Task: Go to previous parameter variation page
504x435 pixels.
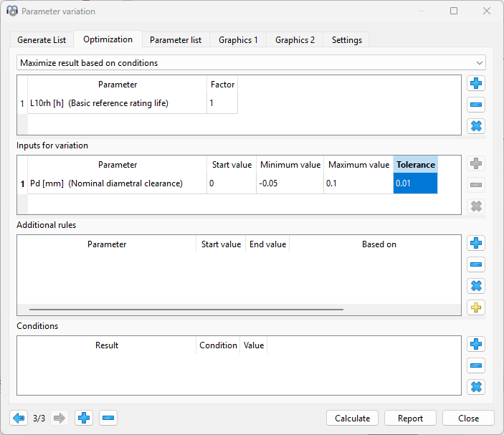Action: 19,418
